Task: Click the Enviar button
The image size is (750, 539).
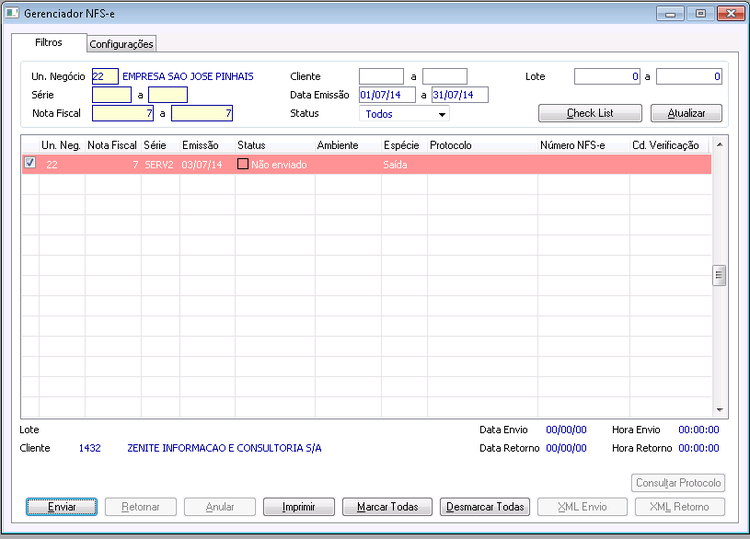Action: pos(62,507)
